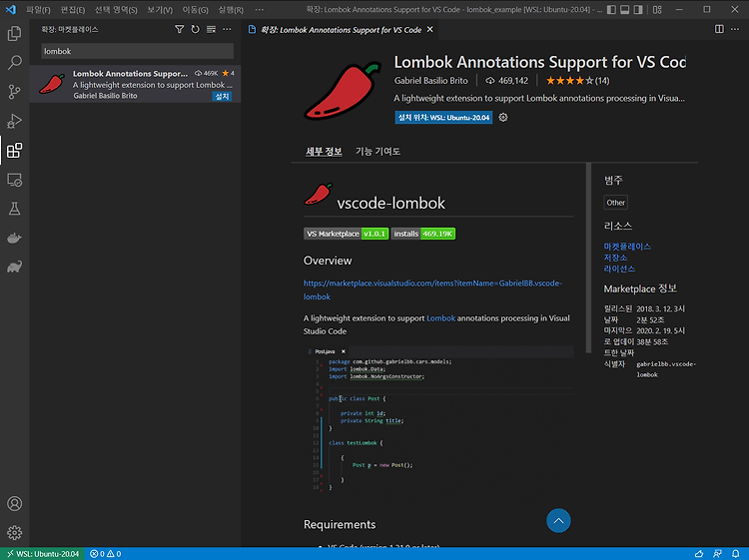Toggle the secondary side bar layout icon
The image size is (749, 560).
tap(638, 10)
